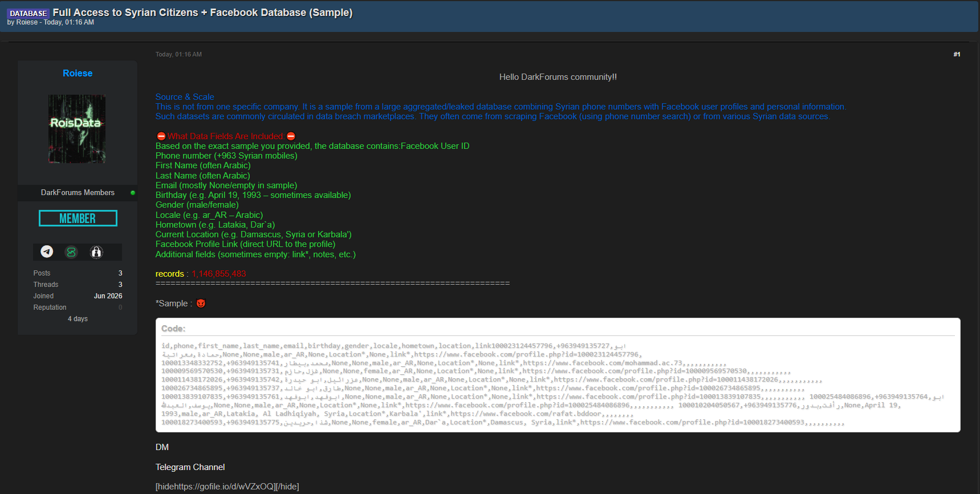This screenshot has height=494, width=980.
Task: Open the Roiese username in the profile sidebar
Action: [78, 73]
